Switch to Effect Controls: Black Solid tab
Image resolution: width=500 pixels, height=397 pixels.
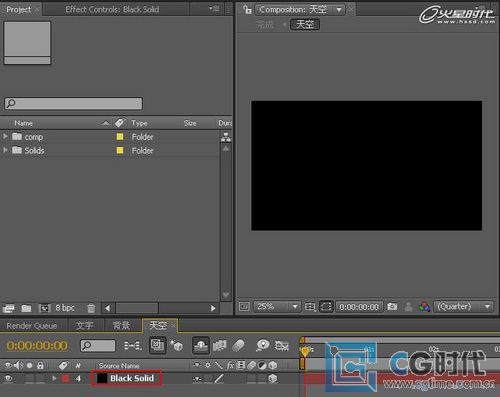point(112,9)
